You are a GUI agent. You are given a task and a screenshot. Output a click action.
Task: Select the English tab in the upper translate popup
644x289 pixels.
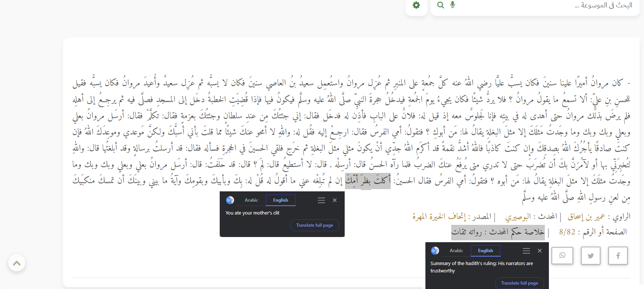click(281, 200)
